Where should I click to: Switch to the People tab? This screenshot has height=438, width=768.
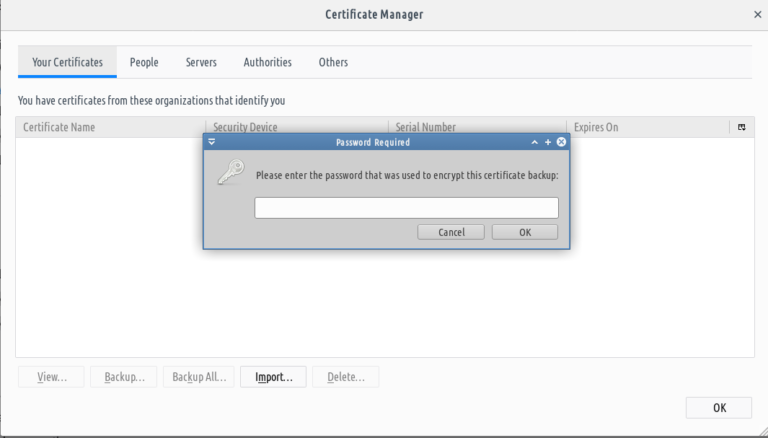144,62
